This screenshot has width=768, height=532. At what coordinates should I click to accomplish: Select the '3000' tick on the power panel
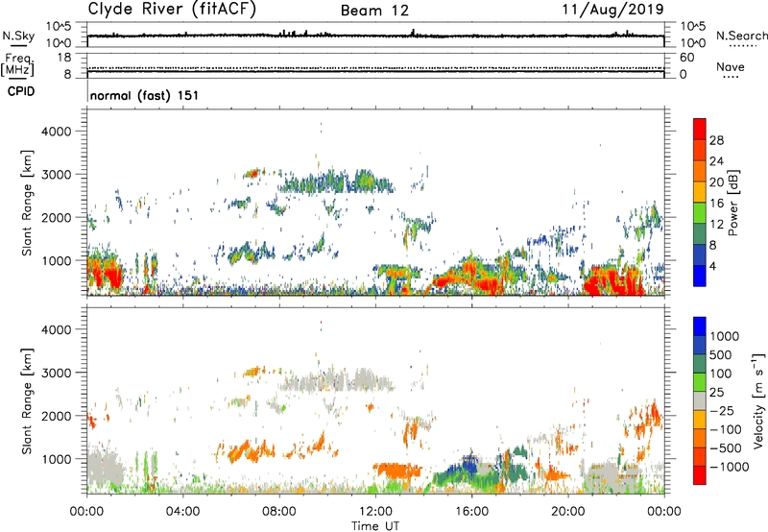coord(56,175)
